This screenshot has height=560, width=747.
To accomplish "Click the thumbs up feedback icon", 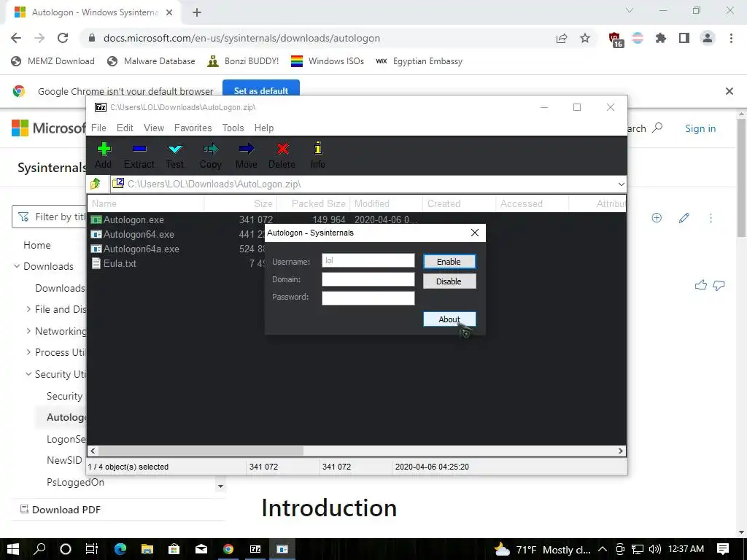I will click(x=701, y=285).
